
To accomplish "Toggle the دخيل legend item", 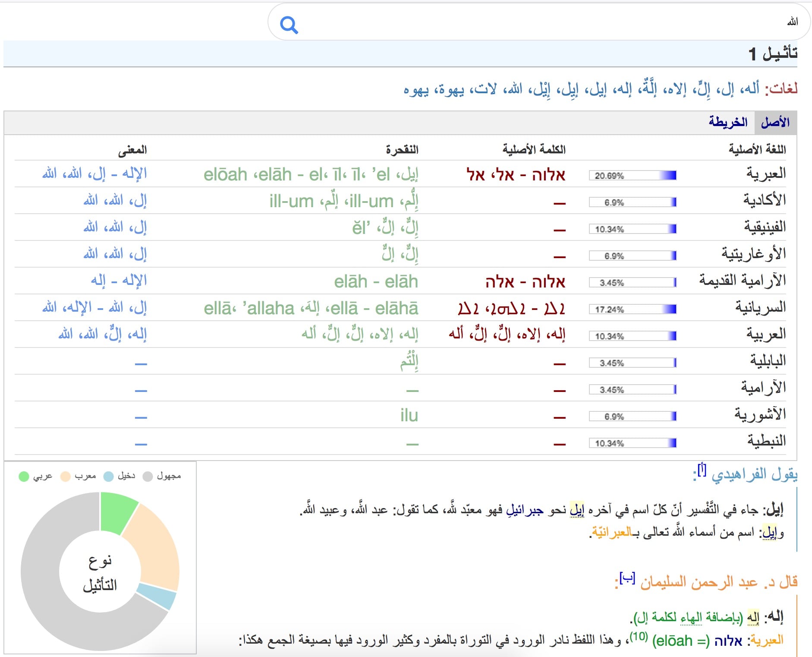I will click(120, 477).
